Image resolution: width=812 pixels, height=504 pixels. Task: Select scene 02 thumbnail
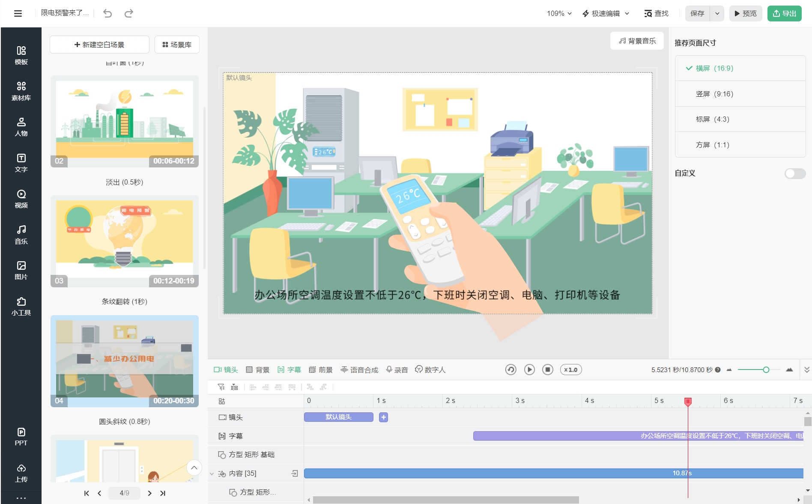(124, 122)
